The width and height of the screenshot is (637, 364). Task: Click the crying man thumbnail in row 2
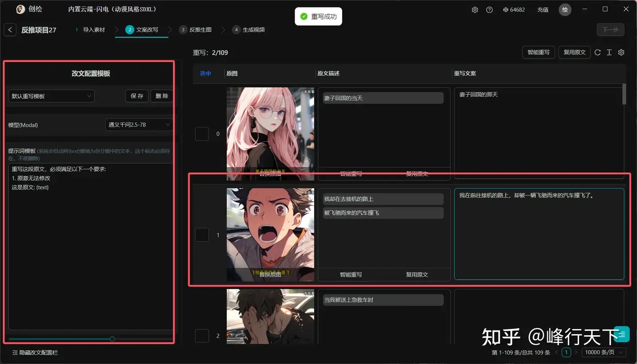point(270,317)
